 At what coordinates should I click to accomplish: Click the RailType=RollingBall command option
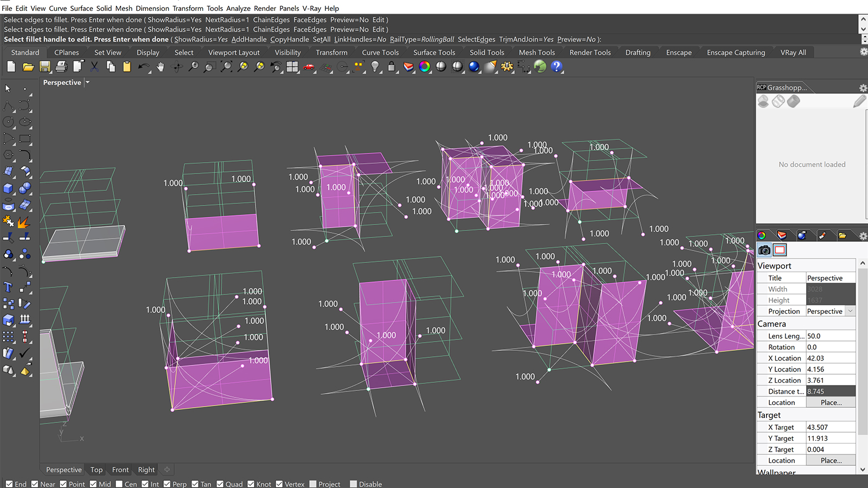click(x=422, y=40)
